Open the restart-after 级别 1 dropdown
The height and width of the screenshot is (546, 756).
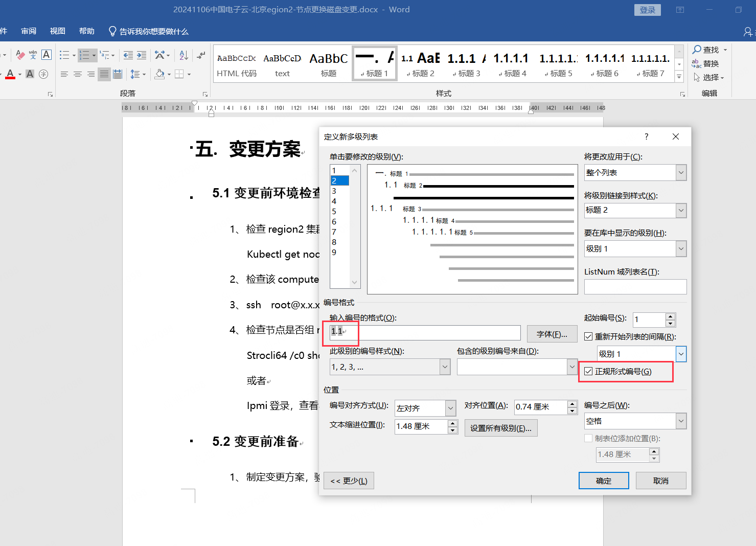[681, 354]
